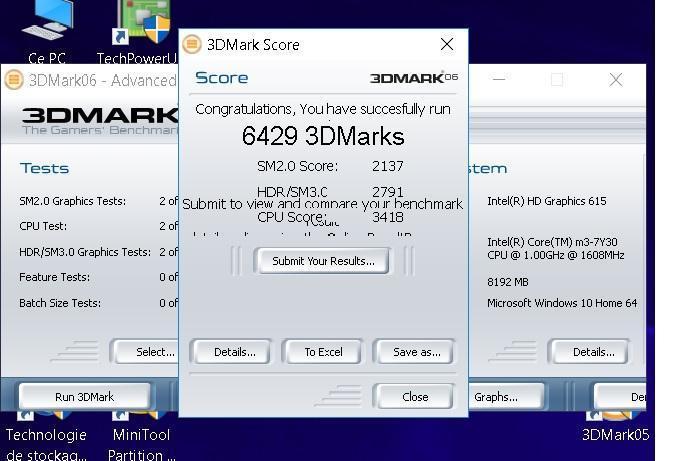Export the score with To Excel

click(323, 352)
